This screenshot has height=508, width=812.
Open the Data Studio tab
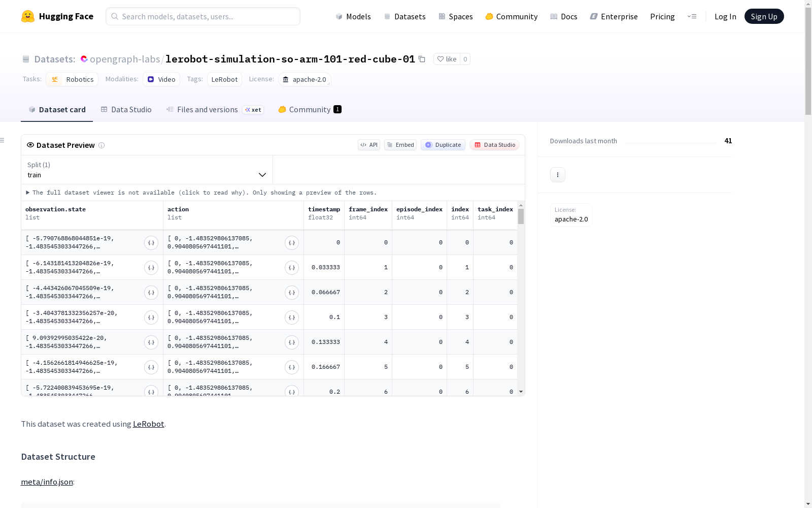(126, 110)
